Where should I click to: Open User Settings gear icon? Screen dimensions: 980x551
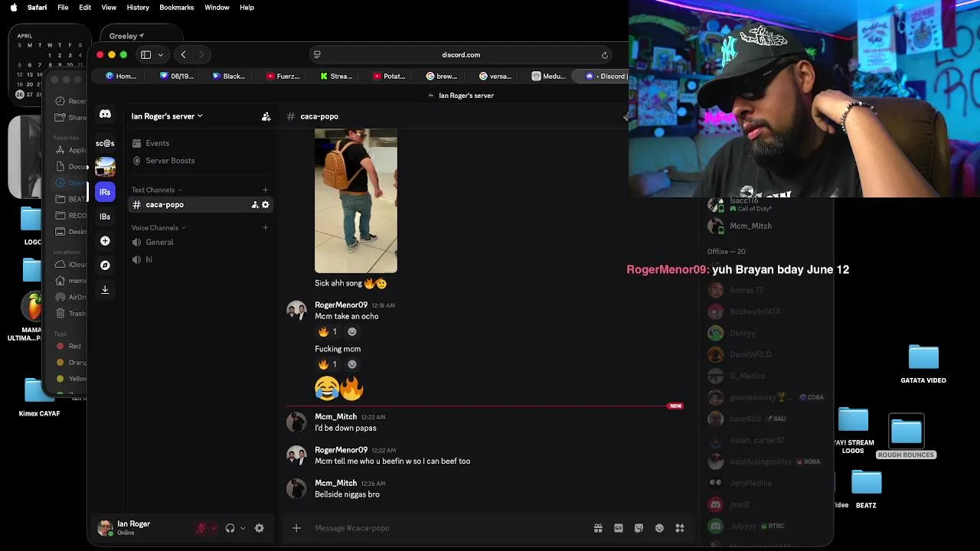(259, 528)
